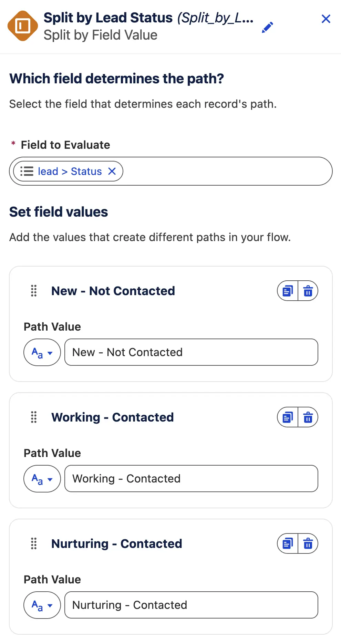Delete the Nurturing - Contacted path
The height and width of the screenshot is (644, 341).
point(308,544)
